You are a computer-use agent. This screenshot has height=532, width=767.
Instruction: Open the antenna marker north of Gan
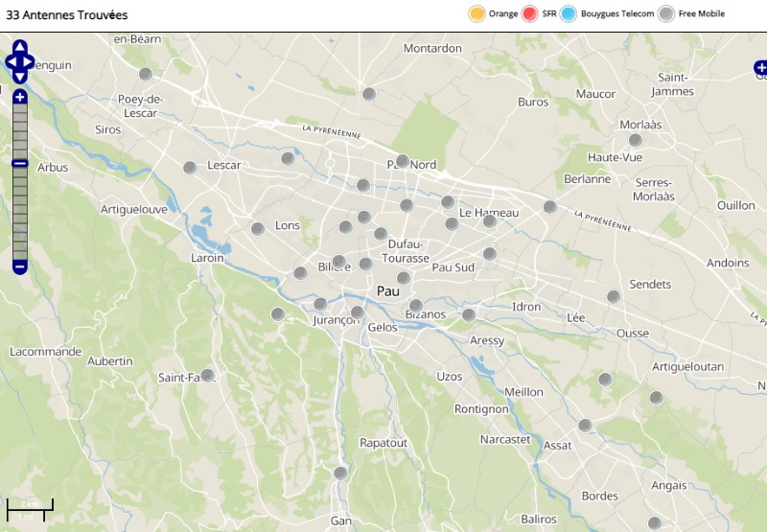[340, 473]
